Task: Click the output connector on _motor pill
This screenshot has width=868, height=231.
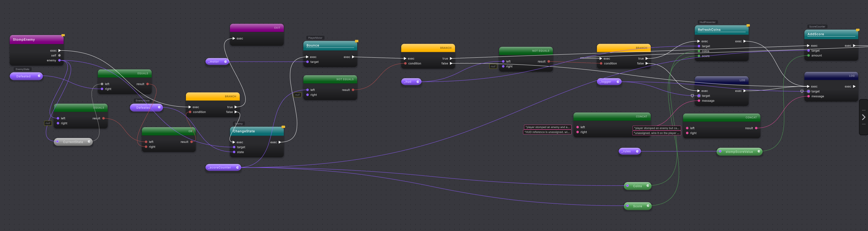Action: click(x=225, y=62)
